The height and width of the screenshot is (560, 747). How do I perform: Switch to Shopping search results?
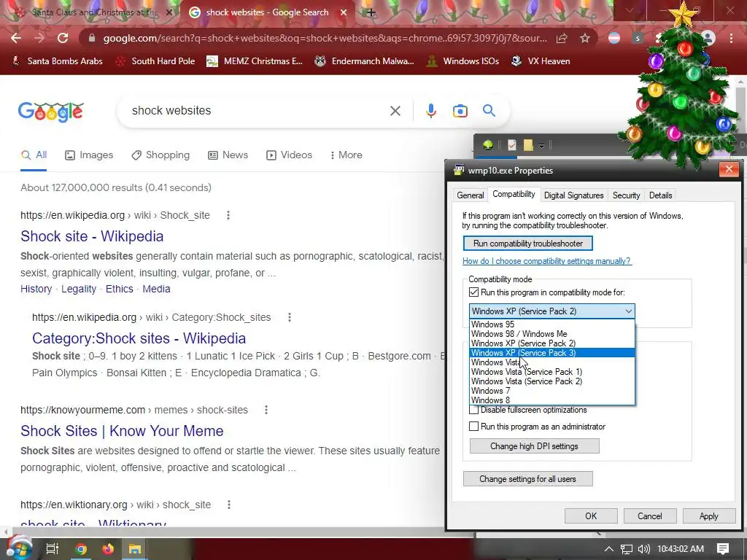[160, 155]
